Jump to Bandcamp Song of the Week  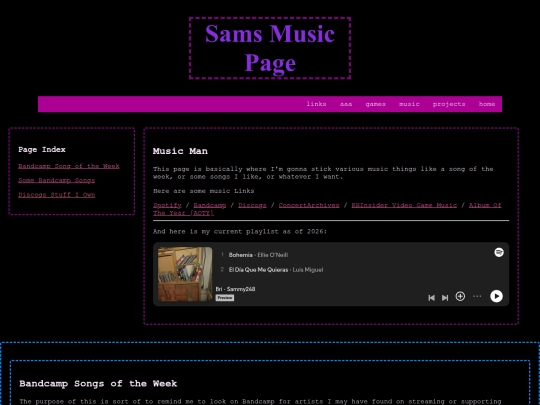[69, 166]
